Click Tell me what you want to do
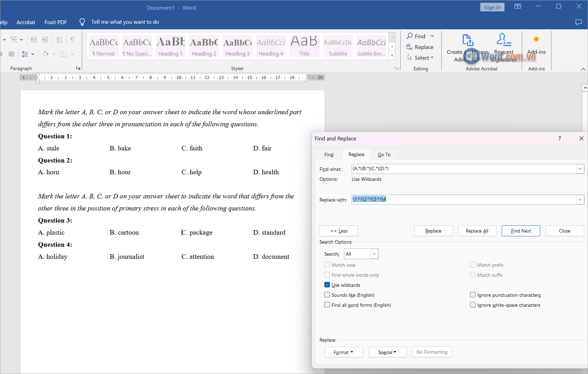This screenshot has width=588, height=374. (x=125, y=22)
